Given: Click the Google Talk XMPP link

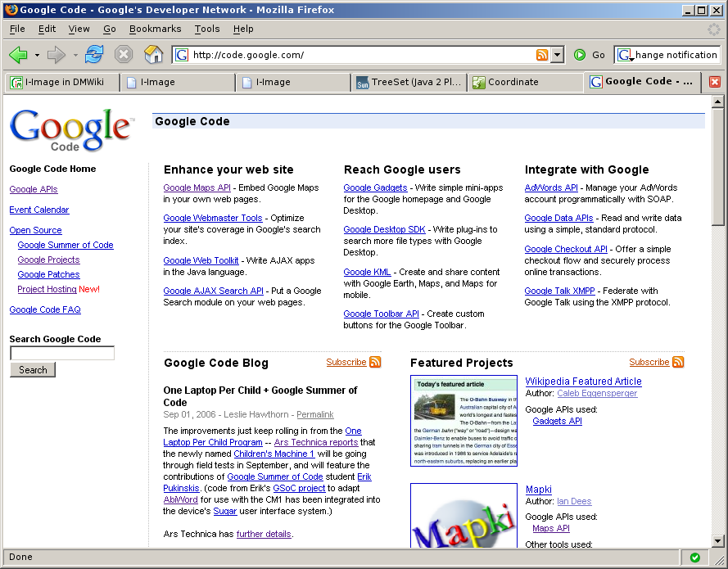Looking at the screenshot, I should point(559,291).
